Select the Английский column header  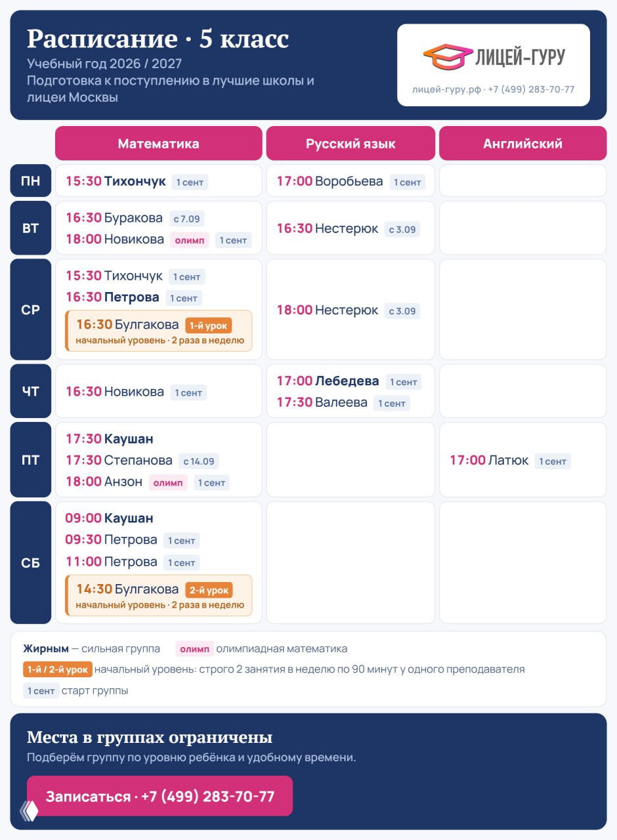pyautogui.click(x=522, y=143)
